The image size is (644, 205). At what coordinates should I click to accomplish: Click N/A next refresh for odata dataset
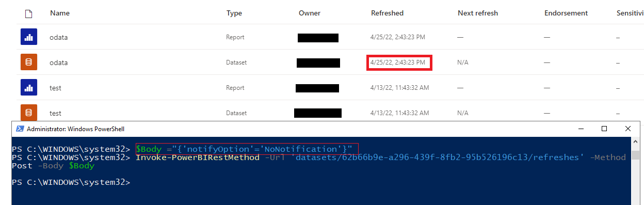click(x=462, y=62)
